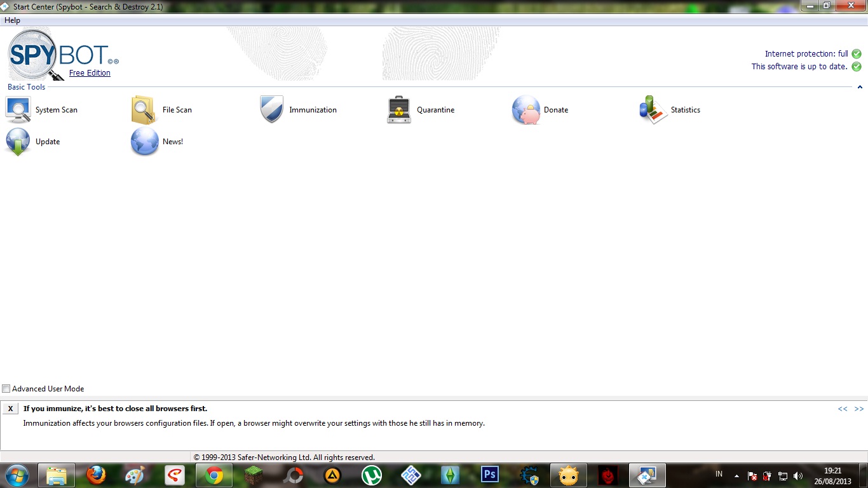Click the Donate piggy bank icon
Screen dimensions: 868x488
(526, 110)
